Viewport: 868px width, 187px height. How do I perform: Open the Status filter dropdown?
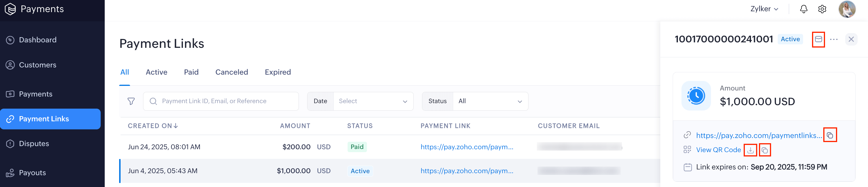tap(490, 101)
